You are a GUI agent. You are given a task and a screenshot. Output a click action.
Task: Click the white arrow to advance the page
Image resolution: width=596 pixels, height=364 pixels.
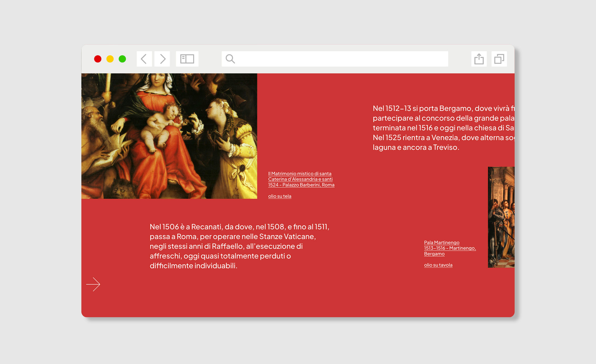click(93, 284)
